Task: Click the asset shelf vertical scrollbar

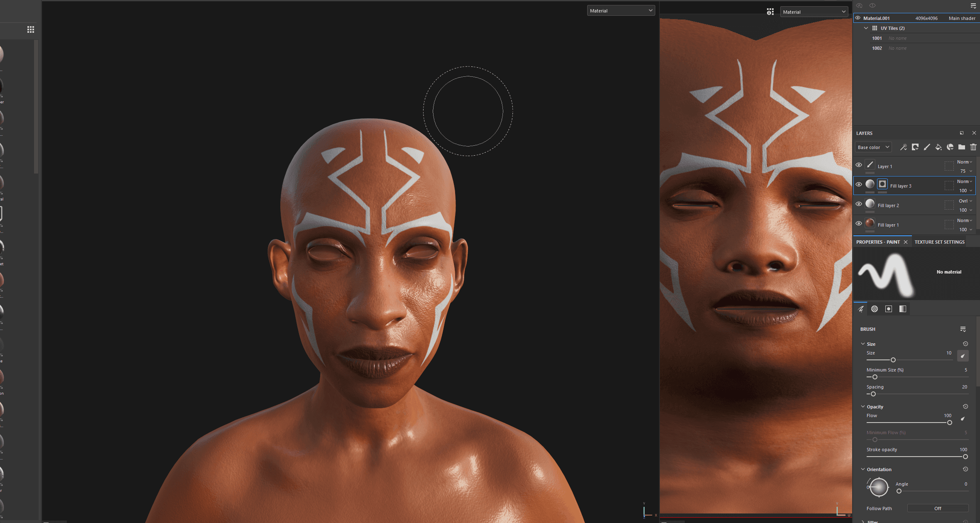Action: coord(36,107)
